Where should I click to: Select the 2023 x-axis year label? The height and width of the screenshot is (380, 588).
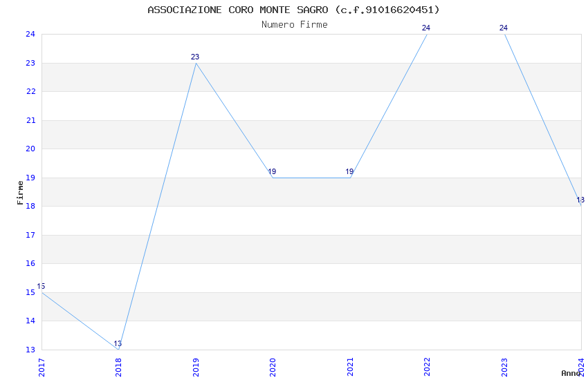click(504, 368)
